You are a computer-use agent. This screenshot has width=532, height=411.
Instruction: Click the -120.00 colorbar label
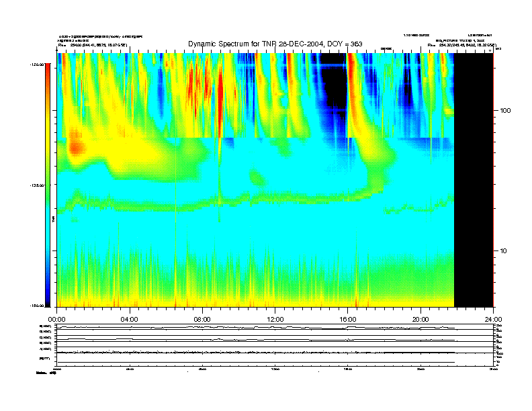click(x=37, y=64)
